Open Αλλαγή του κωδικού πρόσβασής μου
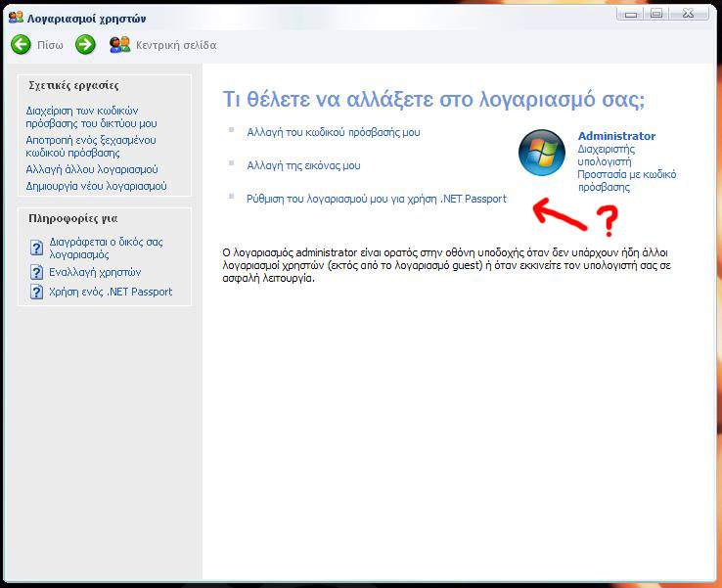This screenshot has height=588, width=722. click(x=334, y=132)
